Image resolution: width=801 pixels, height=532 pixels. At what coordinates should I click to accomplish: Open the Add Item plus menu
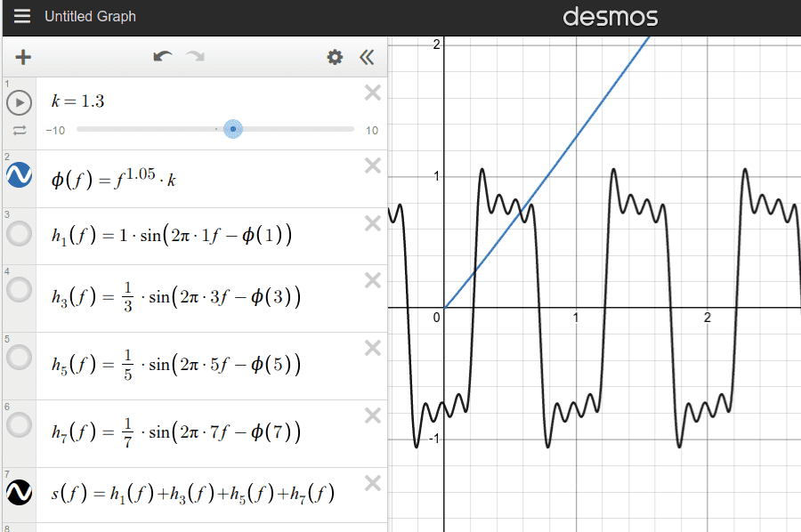23,57
